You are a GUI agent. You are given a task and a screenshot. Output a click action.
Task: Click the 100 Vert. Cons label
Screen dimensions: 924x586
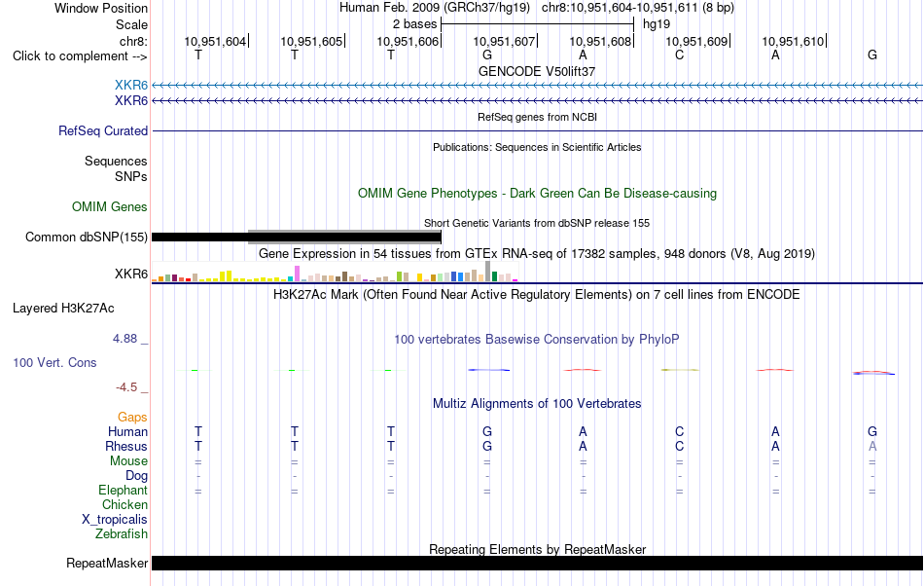54,362
